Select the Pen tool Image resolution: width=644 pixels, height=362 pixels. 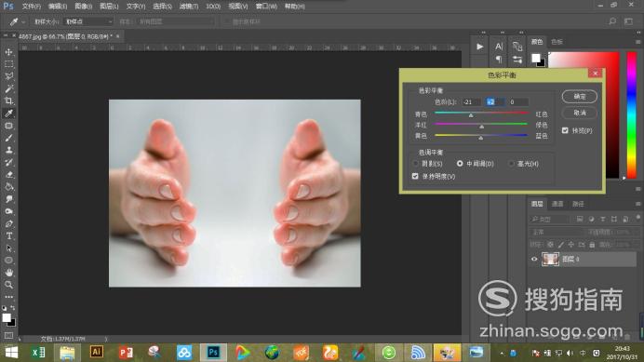point(8,224)
